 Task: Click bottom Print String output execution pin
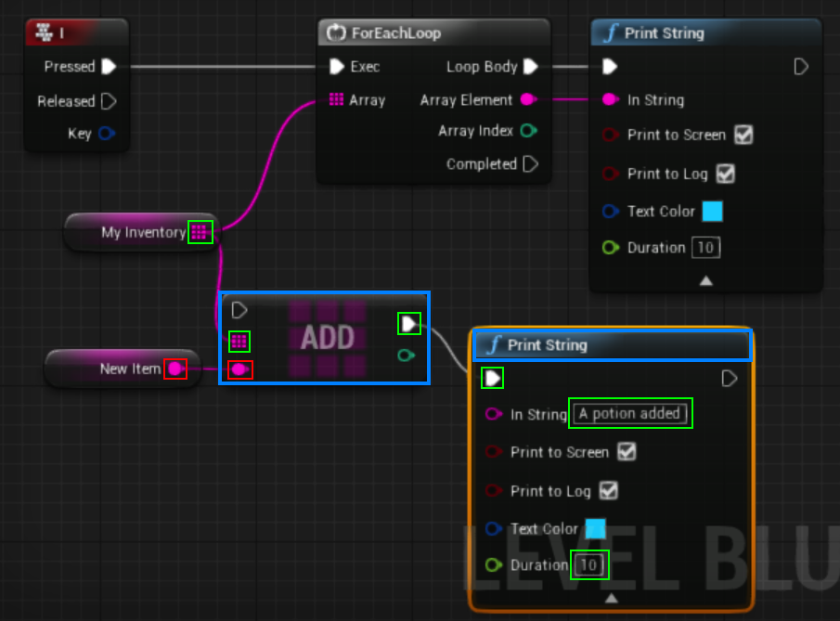(x=730, y=379)
